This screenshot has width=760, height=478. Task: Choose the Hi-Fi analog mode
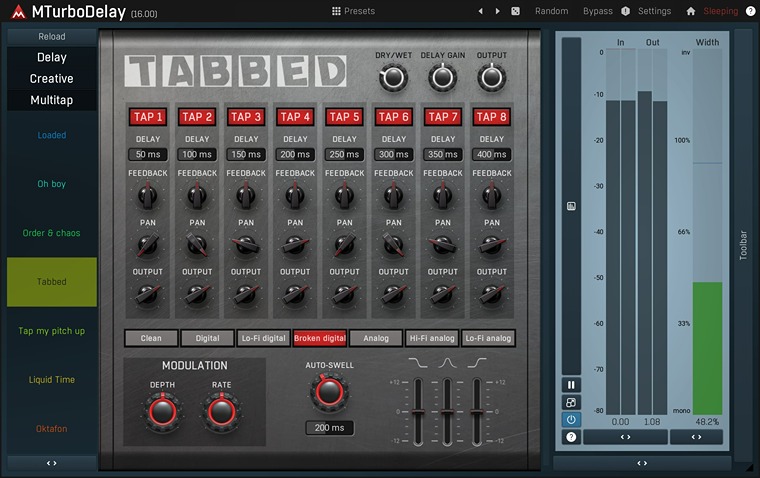(432, 338)
